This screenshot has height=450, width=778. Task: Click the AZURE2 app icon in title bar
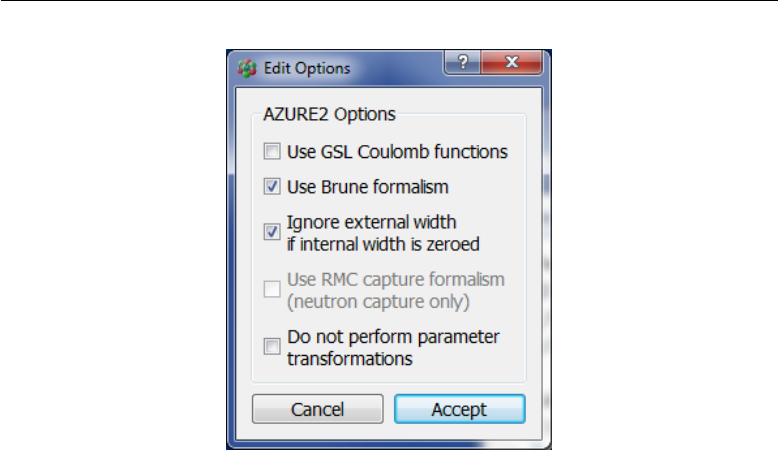[247, 68]
